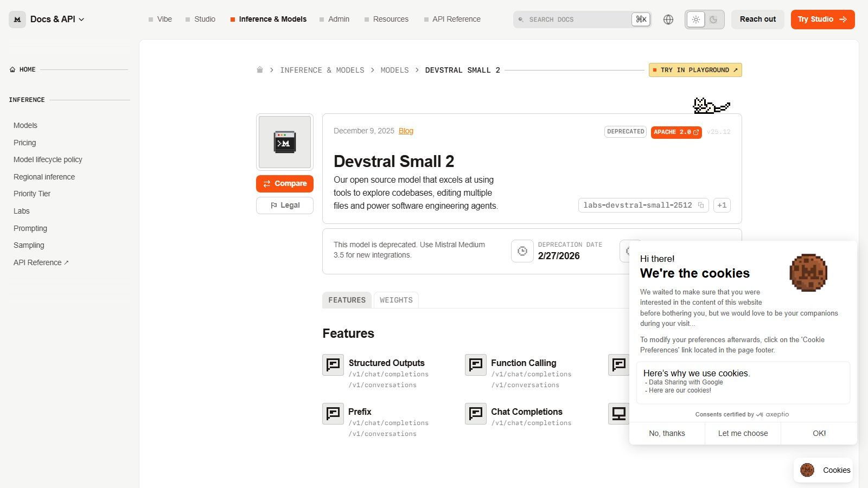Image resolution: width=868 pixels, height=488 pixels.
Task: Click the Legal button
Action: [285, 206]
